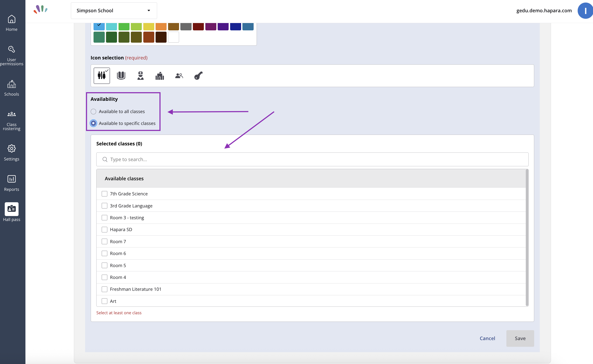Check the Hapara SD class
The image size is (593, 364).
coord(104,230)
